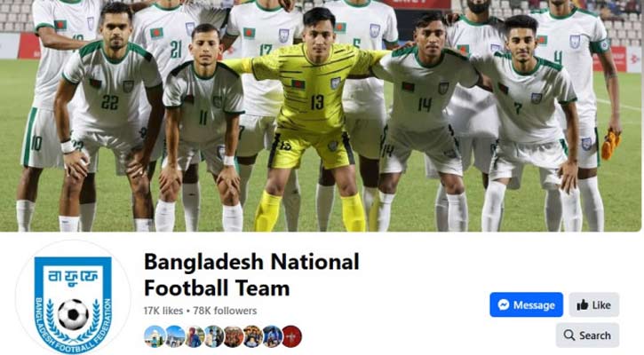
Task: Open Search on the page
Action: 587,335
